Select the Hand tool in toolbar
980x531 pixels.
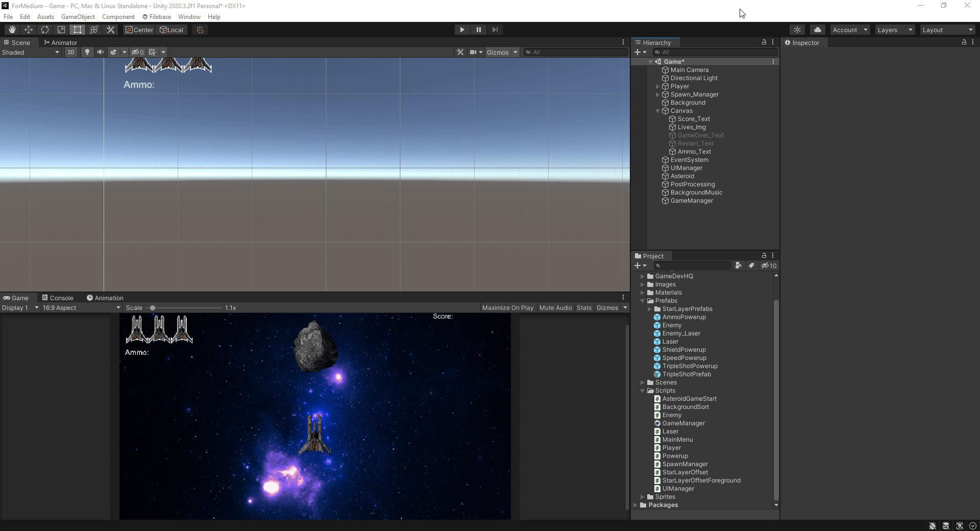pos(12,30)
